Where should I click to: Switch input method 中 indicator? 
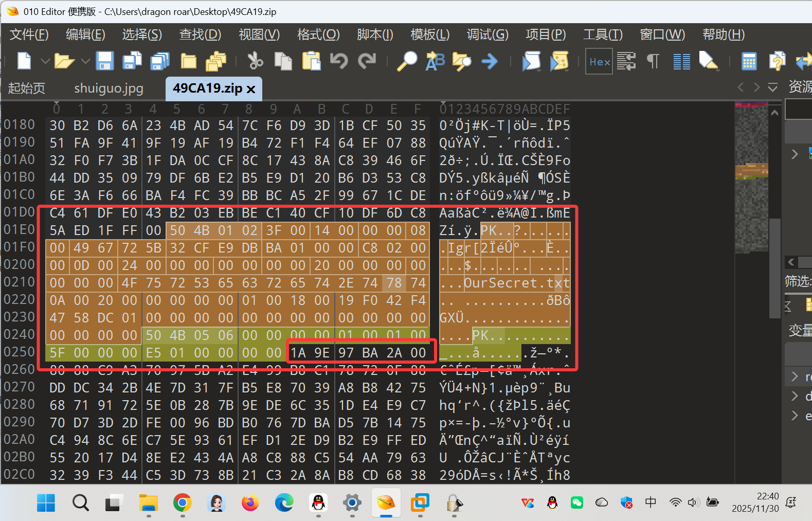(x=651, y=502)
